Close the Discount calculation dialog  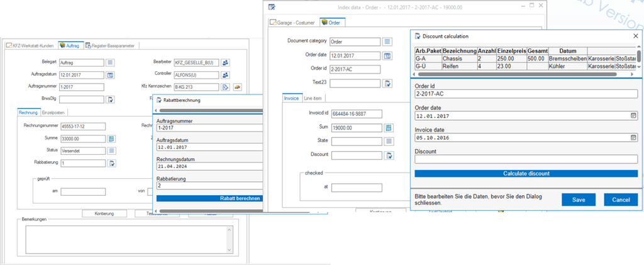(635, 36)
